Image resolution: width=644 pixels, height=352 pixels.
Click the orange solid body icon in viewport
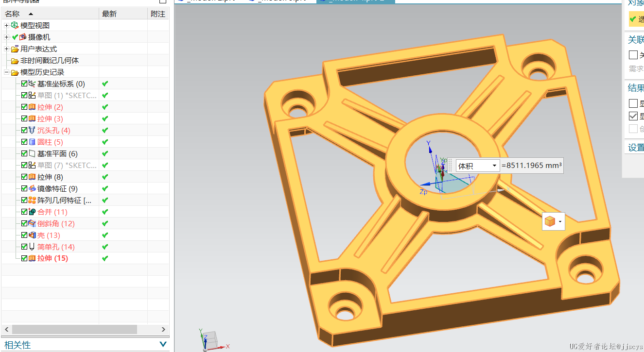(x=550, y=221)
